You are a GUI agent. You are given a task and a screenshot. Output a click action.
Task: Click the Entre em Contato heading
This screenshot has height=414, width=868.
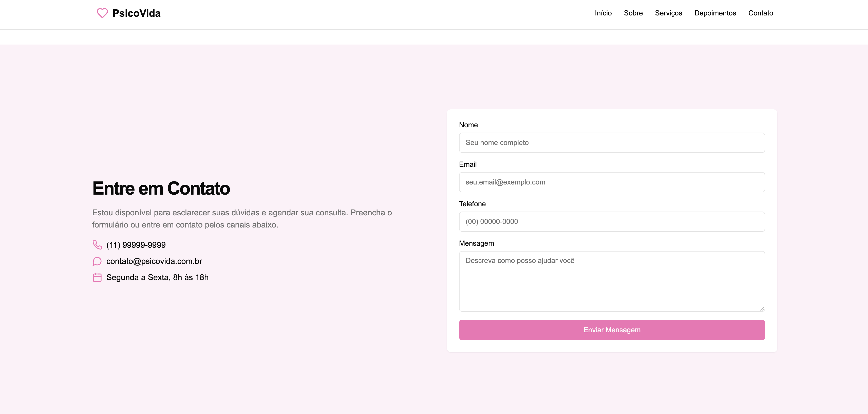pos(161,189)
